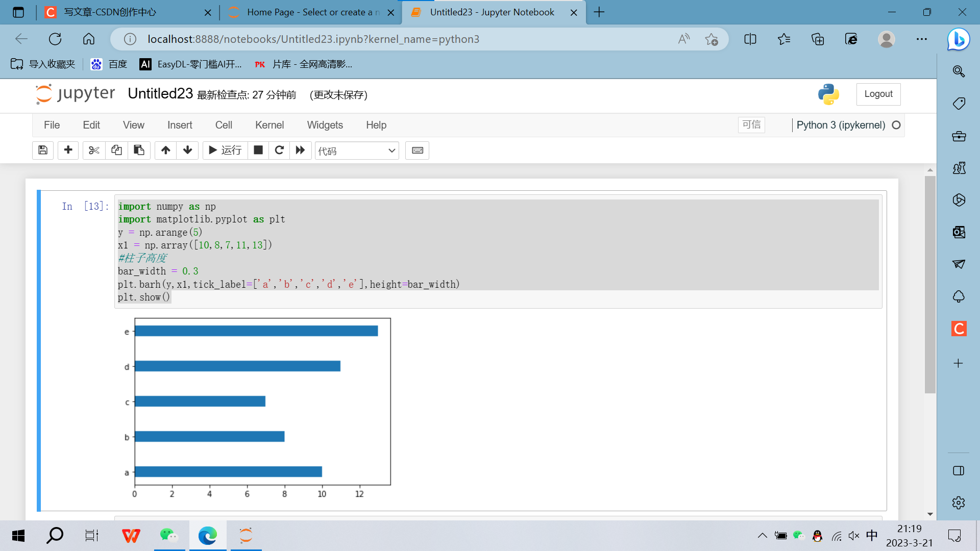Move the selected cell up

(x=165, y=150)
